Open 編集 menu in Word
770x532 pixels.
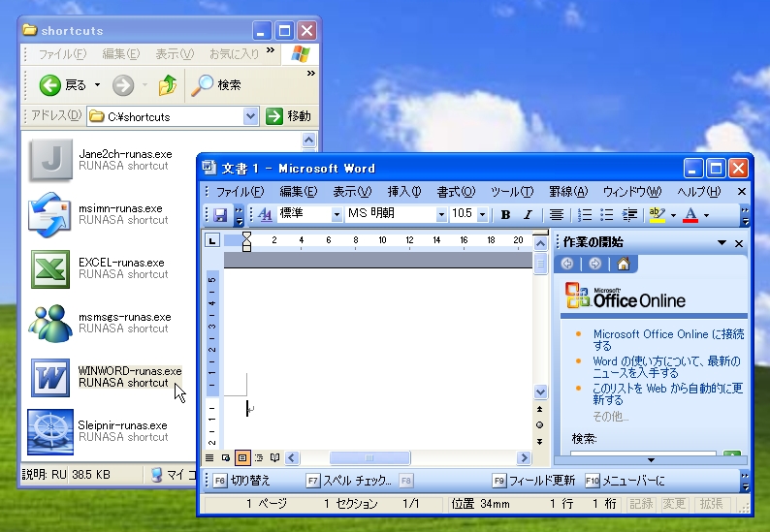coord(299,192)
